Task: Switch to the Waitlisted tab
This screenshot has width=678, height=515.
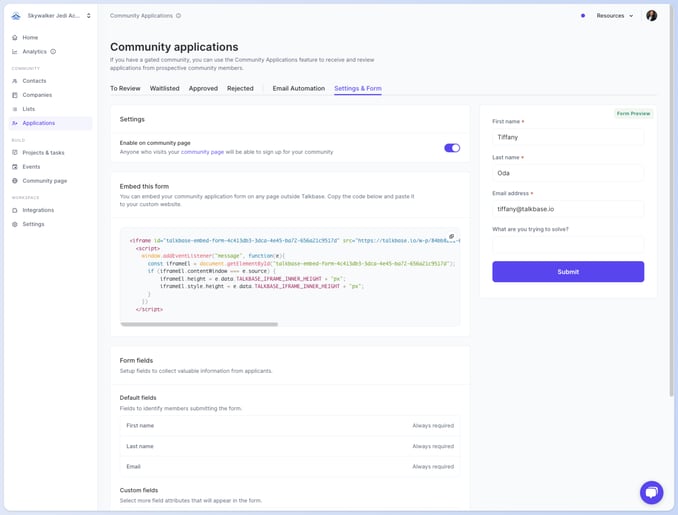Action: pyautogui.click(x=164, y=88)
